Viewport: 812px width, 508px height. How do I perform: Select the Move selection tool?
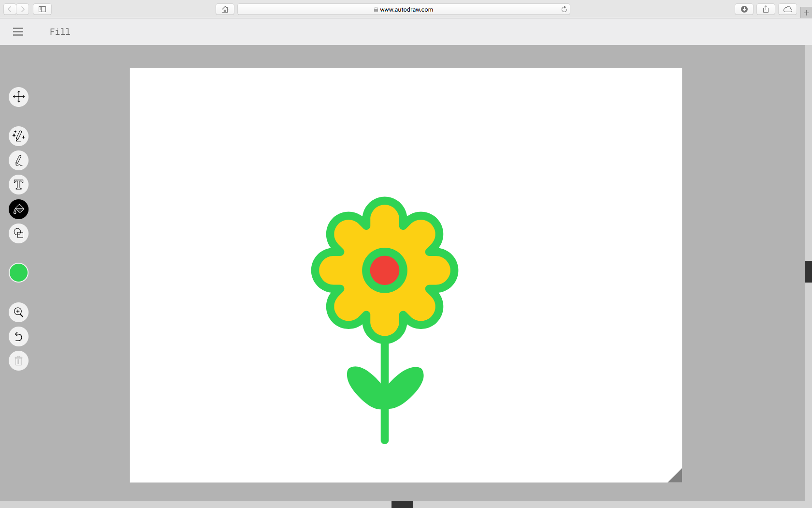(x=18, y=97)
